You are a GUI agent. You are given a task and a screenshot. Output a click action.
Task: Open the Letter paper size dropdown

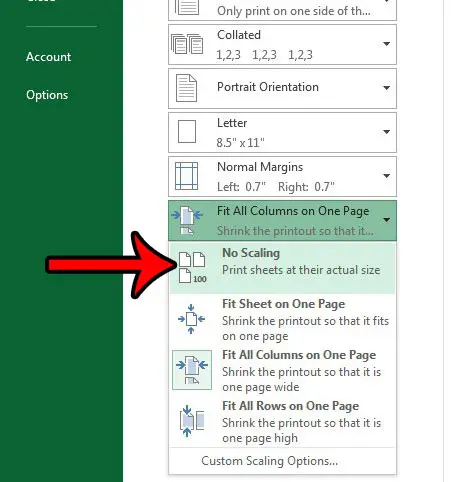click(282, 132)
